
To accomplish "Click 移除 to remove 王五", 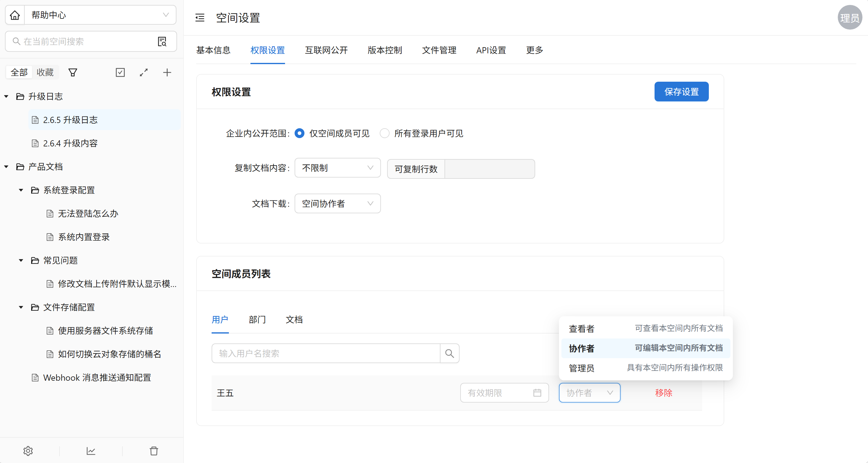I will click(x=663, y=393).
